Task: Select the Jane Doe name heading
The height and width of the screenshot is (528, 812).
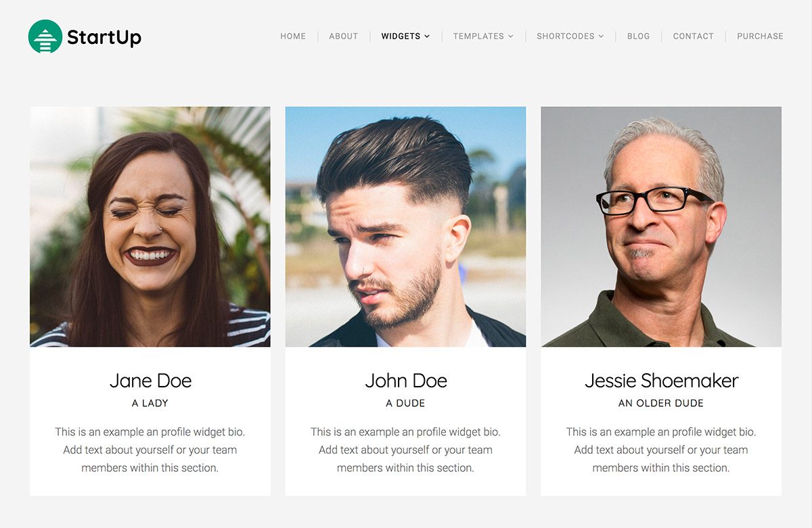Action: (150, 381)
